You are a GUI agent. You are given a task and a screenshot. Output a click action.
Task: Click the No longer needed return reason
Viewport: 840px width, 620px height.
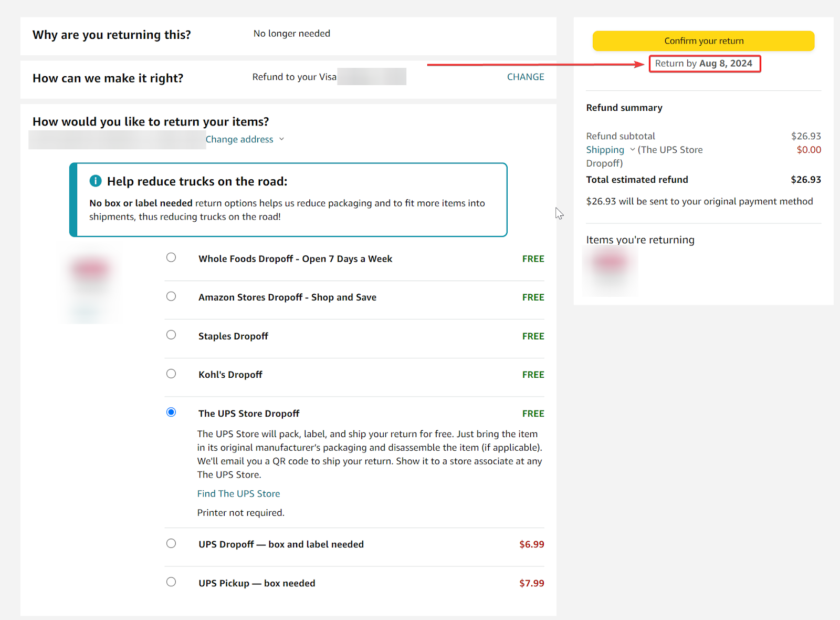click(x=292, y=34)
